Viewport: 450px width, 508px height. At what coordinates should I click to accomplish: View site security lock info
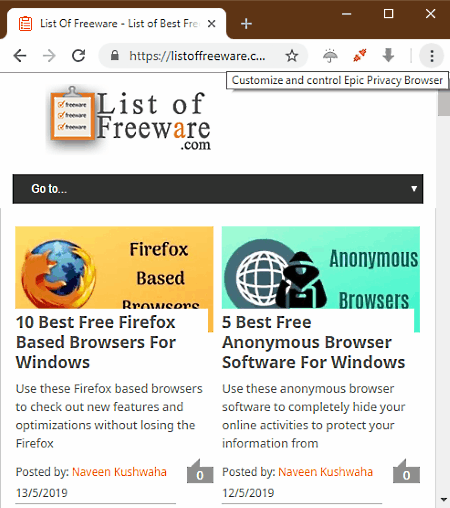click(115, 55)
